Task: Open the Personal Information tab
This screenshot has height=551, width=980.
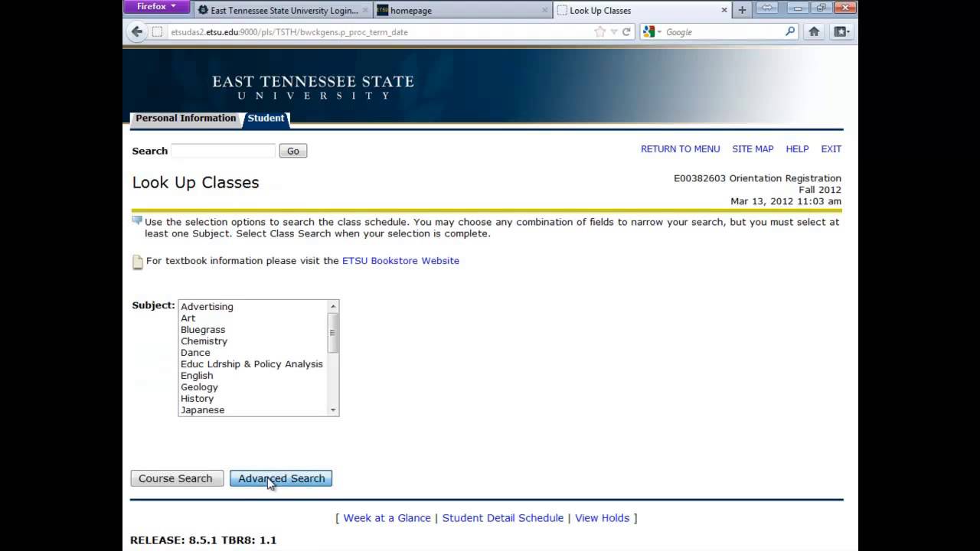Action: (x=185, y=118)
